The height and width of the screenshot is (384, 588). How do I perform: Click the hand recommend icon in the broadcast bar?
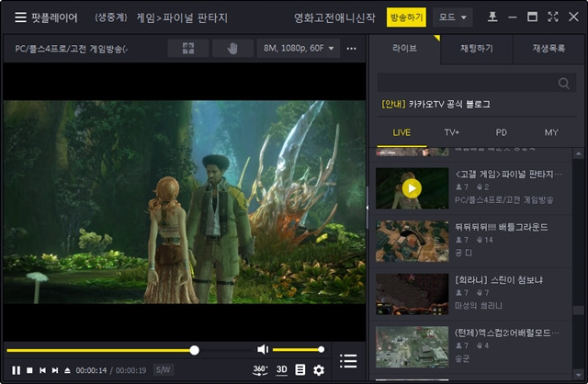232,49
